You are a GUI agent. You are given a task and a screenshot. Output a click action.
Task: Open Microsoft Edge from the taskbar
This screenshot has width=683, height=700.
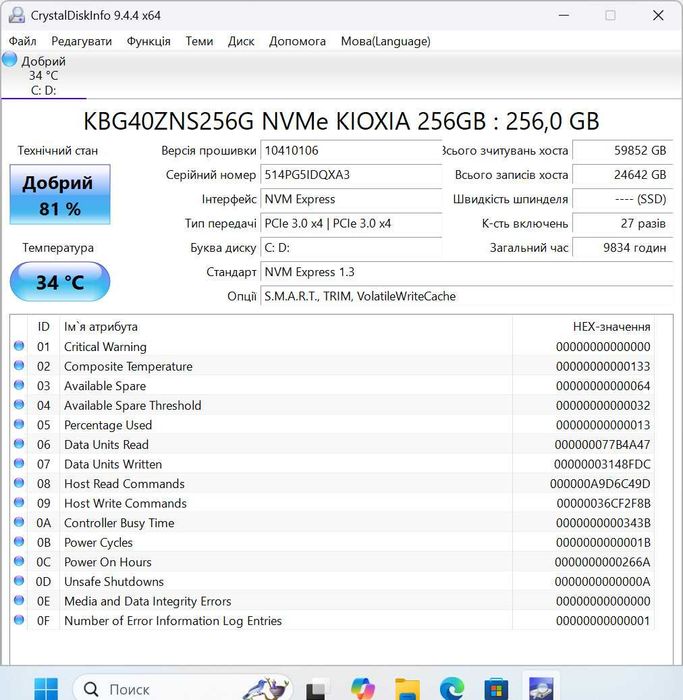[452, 688]
